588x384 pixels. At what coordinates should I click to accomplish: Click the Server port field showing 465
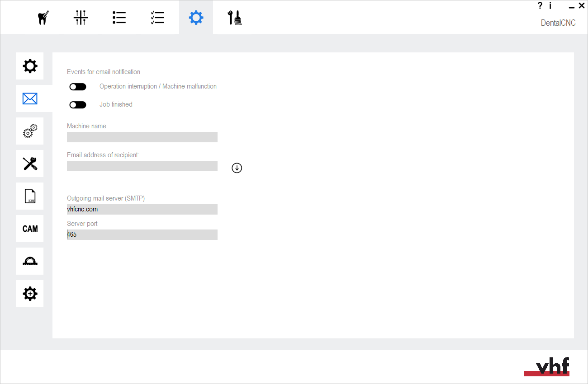142,234
